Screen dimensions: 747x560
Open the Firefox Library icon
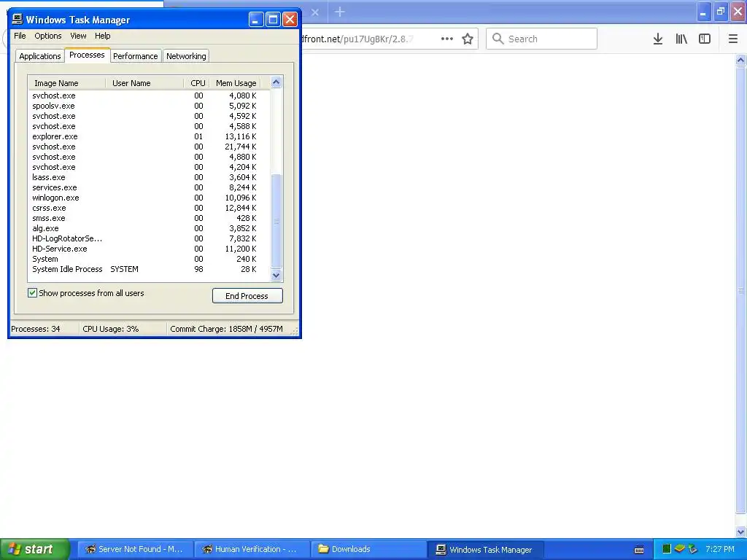[x=681, y=39]
